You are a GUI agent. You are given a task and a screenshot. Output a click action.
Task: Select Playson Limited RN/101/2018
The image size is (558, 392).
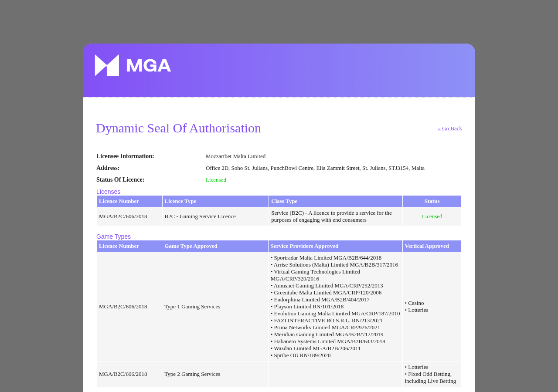[307, 307]
